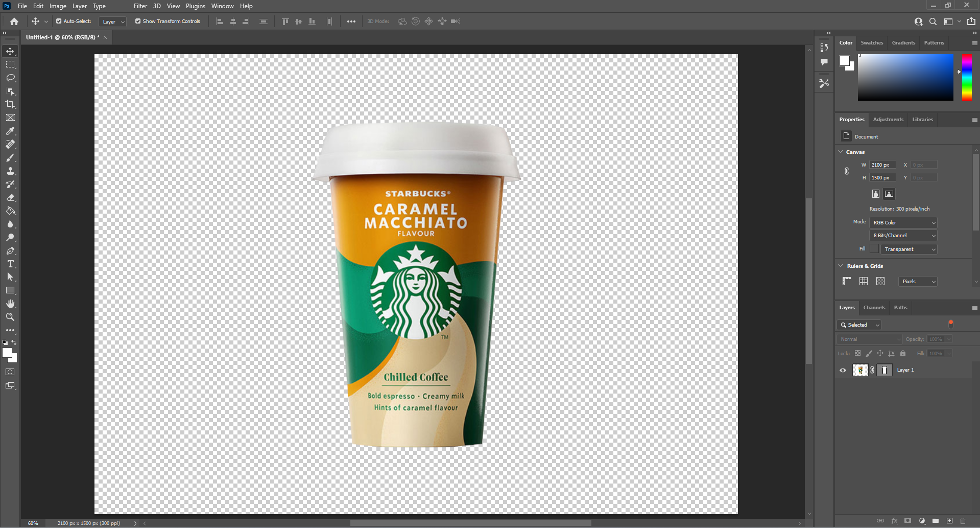Select the Horizontal Type tool
Image resolution: width=980 pixels, height=528 pixels.
[x=10, y=264]
